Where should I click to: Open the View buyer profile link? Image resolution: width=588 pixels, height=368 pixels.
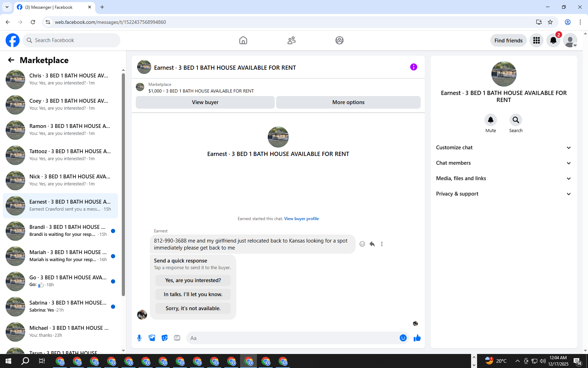(x=301, y=219)
